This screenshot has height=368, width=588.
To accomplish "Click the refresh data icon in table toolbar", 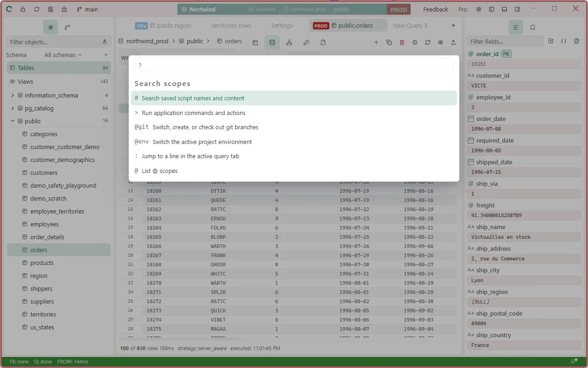I will click(428, 42).
